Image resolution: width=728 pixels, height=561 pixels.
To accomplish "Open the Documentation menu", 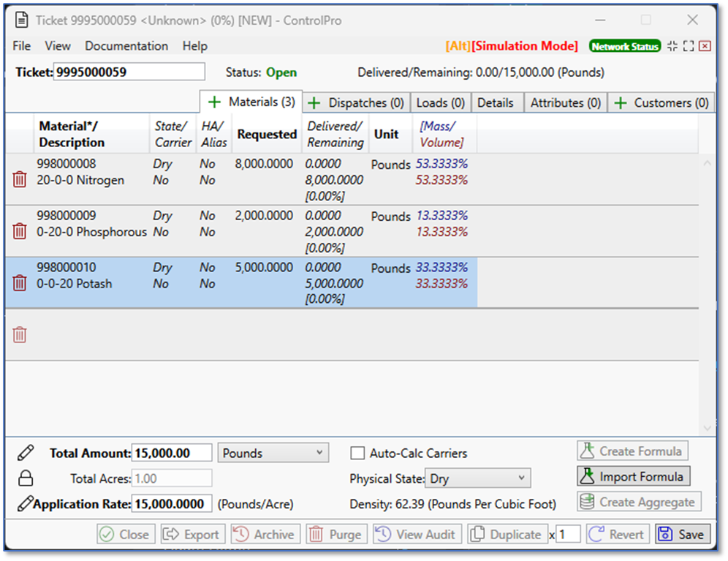I will pos(126,46).
